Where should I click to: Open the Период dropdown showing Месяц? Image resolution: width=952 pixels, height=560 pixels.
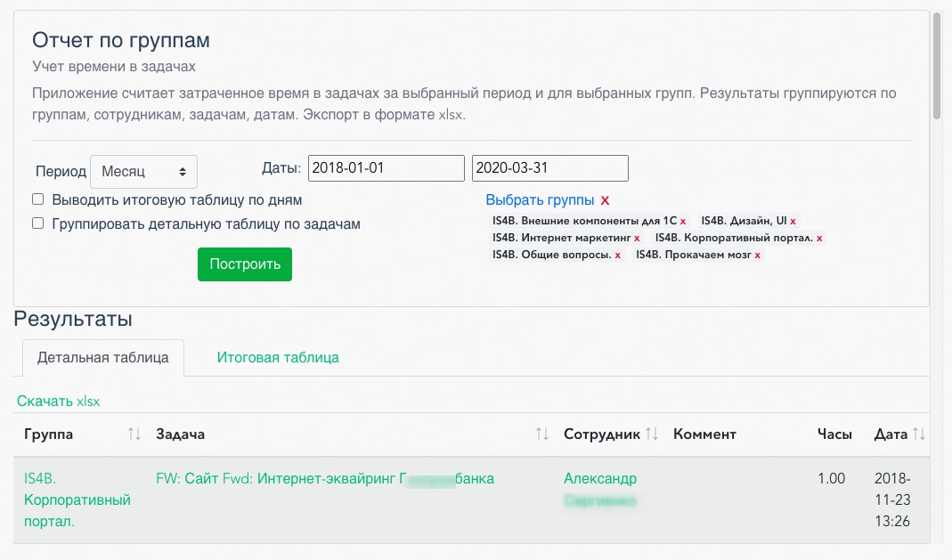coord(143,171)
